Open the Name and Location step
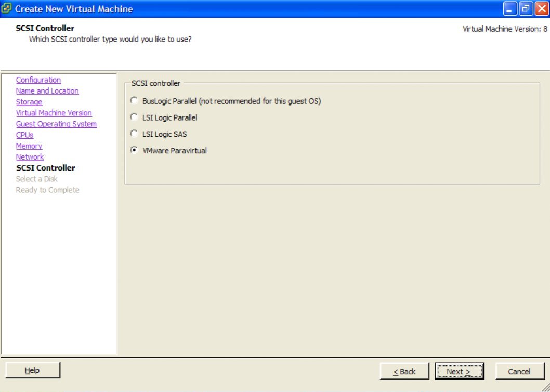The height and width of the screenshot is (392, 550). [x=47, y=91]
